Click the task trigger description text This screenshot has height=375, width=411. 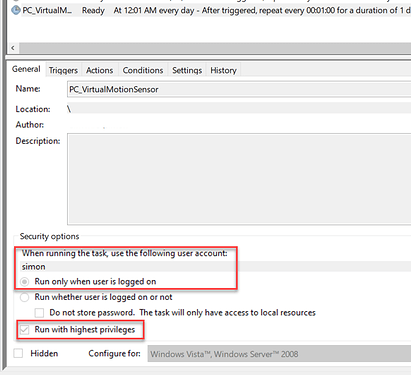(x=262, y=10)
